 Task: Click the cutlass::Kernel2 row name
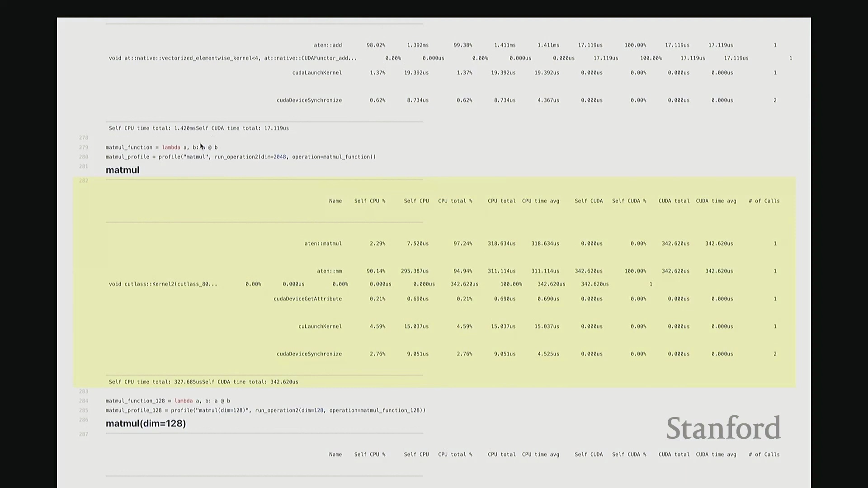(163, 284)
